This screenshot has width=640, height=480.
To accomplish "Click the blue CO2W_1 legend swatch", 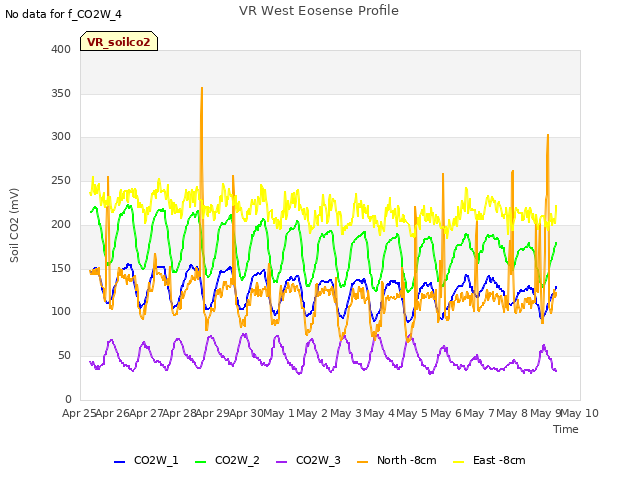I will coord(119,462).
